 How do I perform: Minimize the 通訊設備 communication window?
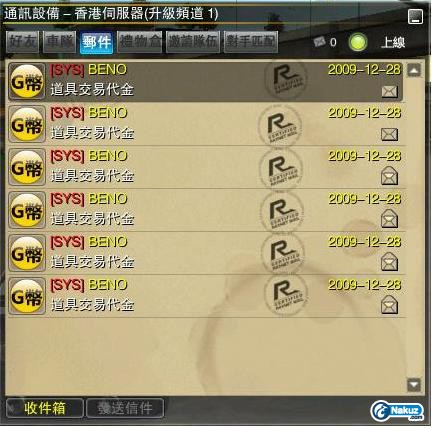tap(415, 16)
